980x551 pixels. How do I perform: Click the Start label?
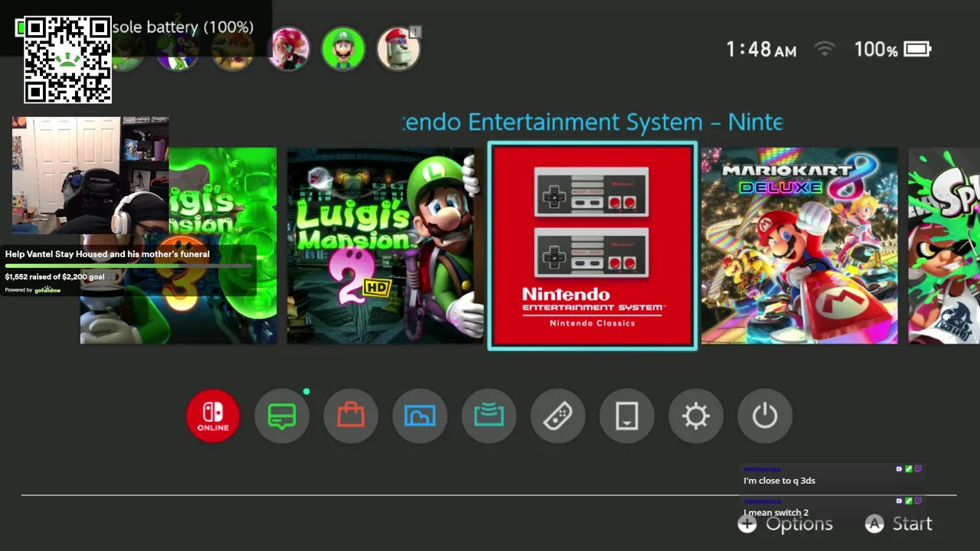tap(913, 524)
